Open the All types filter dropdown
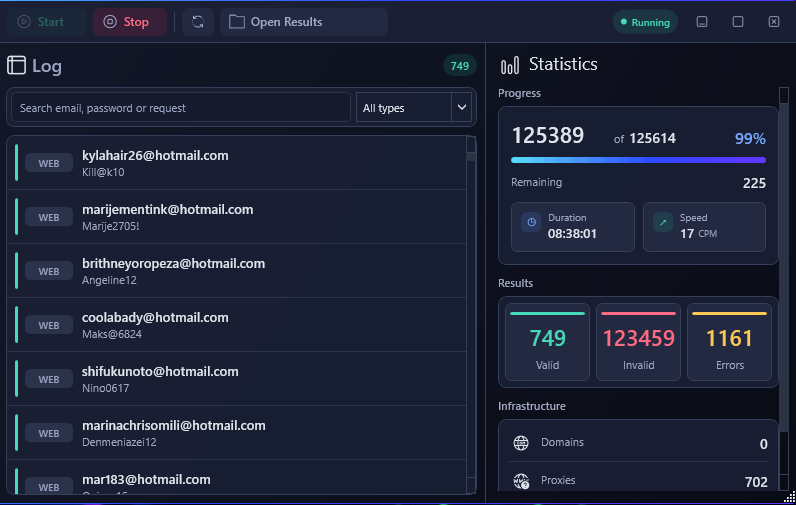This screenshot has height=505, width=796. (x=414, y=108)
